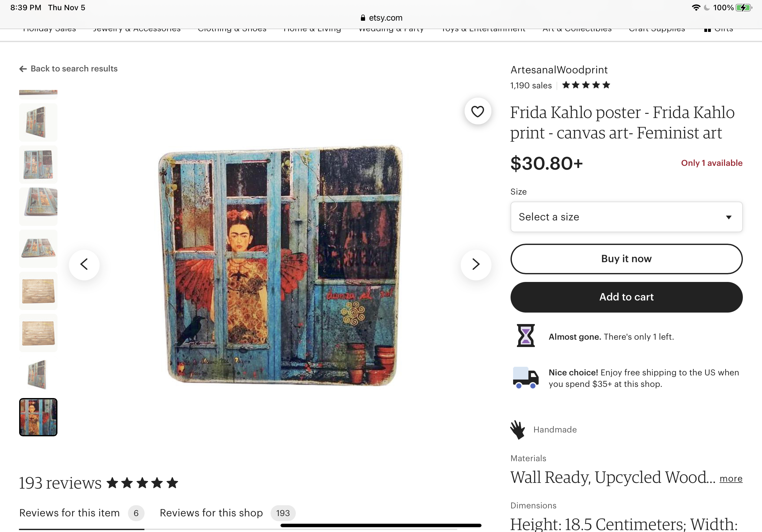Image resolution: width=762 pixels, height=532 pixels.
Task: Click the shop five-star rating
Action: pos(586,85)
